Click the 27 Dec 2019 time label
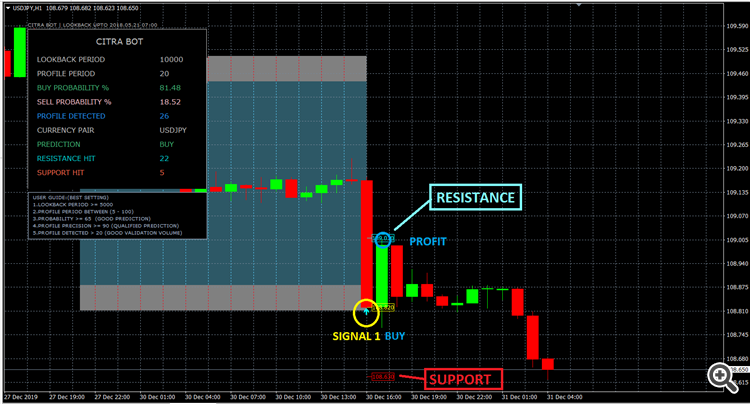Screen dimensions: 750x404 (21, 397)
